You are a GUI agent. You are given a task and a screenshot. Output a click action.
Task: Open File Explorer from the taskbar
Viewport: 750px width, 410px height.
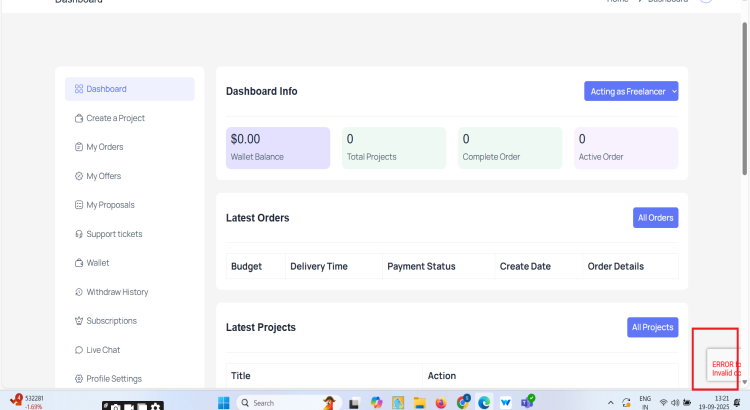(419, 402)
